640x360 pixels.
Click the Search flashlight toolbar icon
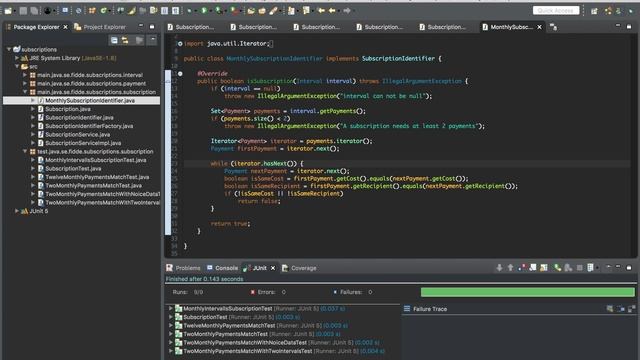coord(273,11)
